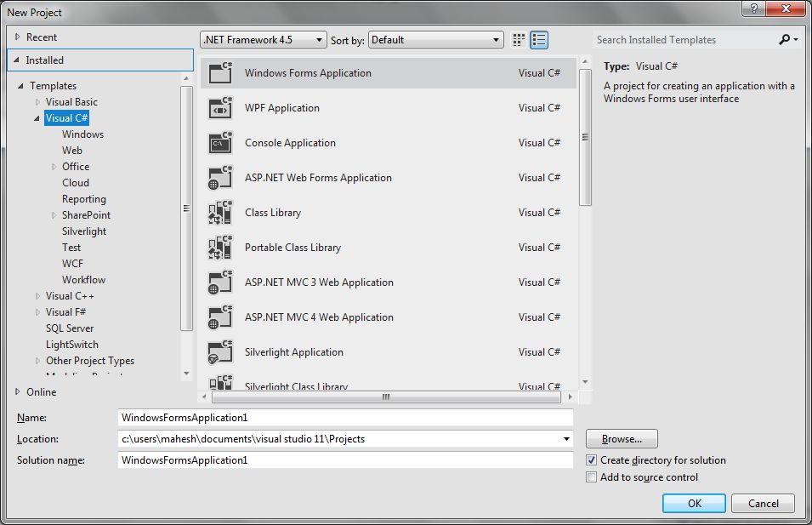812x525 pixels.
Task: Expand the SharePoint node arrow
Action: (x=54, y=215)
